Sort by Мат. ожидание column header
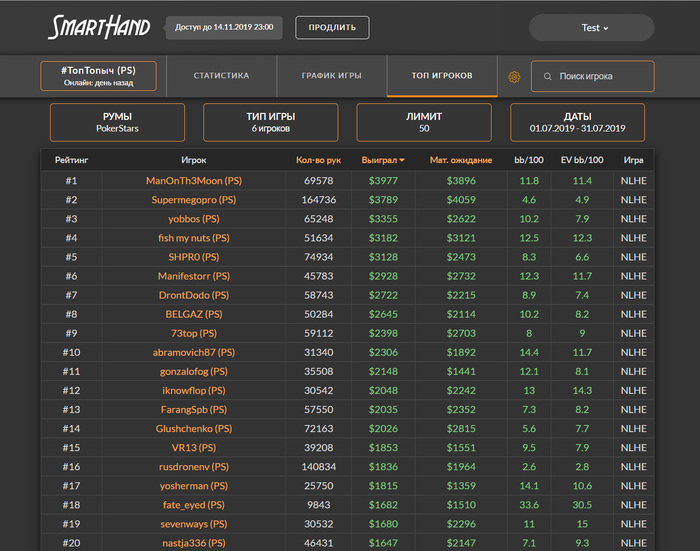 pos(461,160)
